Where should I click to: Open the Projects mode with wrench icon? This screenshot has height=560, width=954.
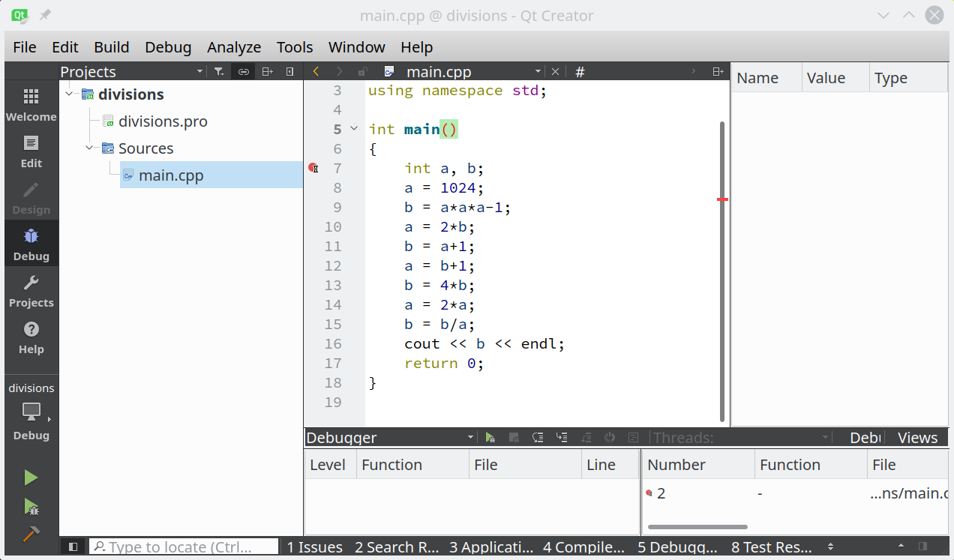coord(31,291)
